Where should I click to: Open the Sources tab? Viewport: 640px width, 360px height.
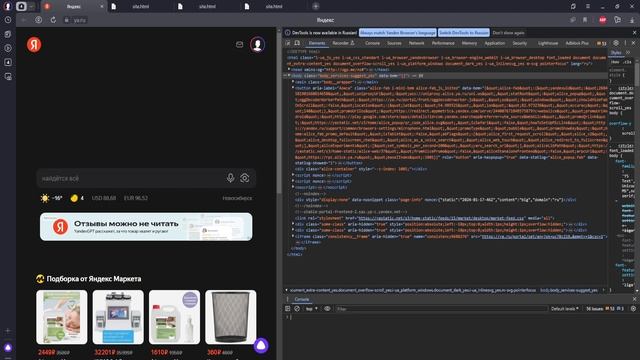coord(394,43)
